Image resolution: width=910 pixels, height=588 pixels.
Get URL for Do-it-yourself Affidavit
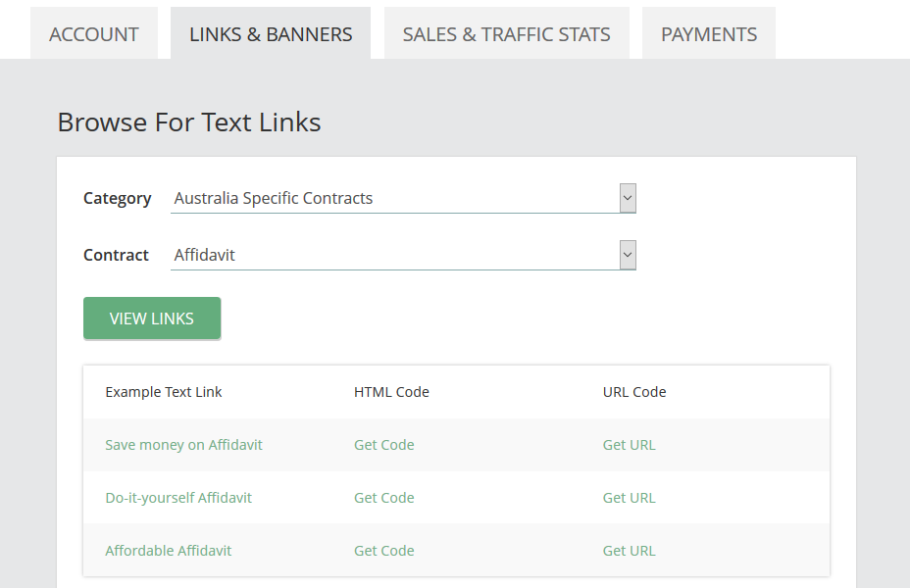pyautogui.click(x=630, y=498)
